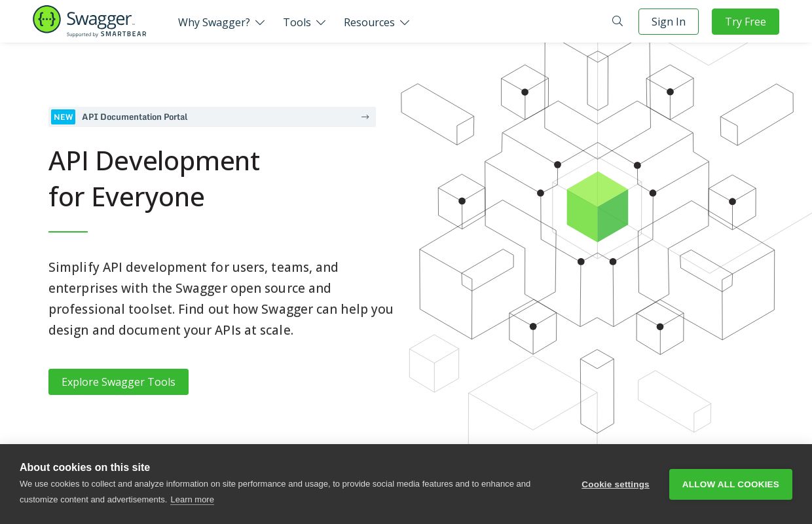The width and height of the screenshot is (812, 524).
Task: Open Cookie settings
Action: click(616, 485)
